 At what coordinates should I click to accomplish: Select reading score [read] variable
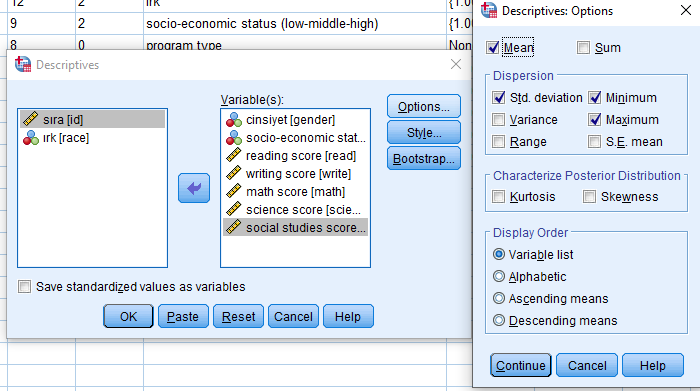[295, 156]
